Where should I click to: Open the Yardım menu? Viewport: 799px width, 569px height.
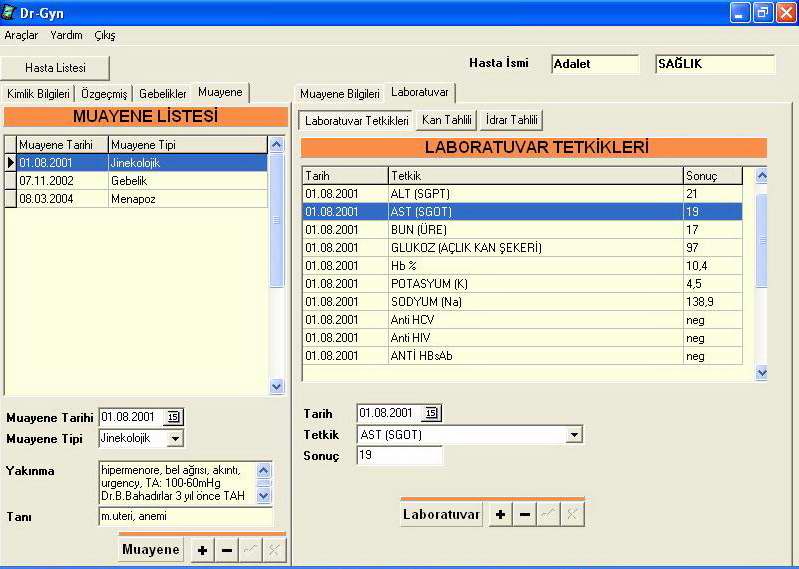pos(67,35)
